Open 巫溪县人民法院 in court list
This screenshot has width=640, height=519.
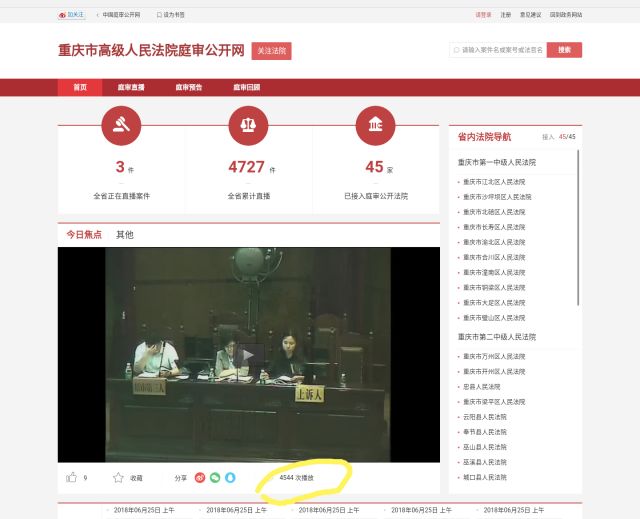(x=485, y=462)
